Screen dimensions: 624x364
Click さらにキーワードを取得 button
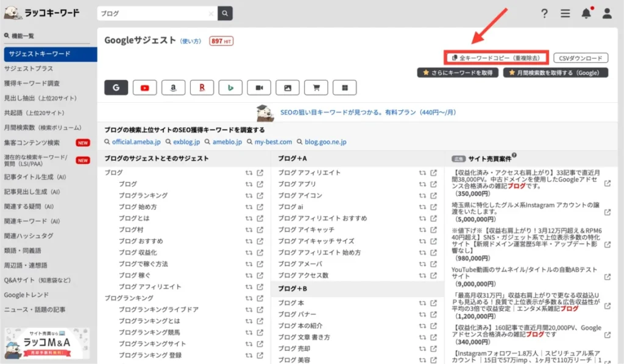pyautogui.click(x=458, y=72)
